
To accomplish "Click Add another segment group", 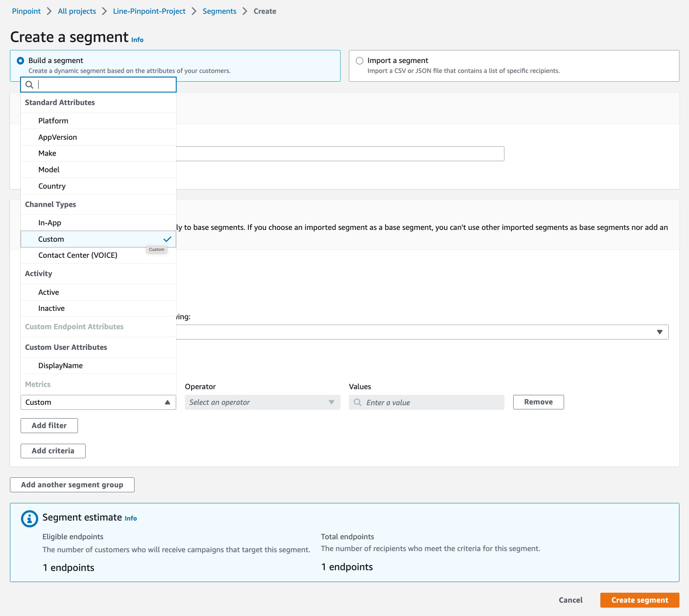I will coord(72,485).
